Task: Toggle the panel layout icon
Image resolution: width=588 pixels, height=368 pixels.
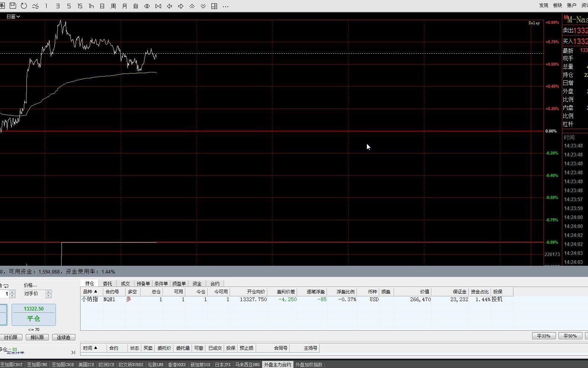Action: (214, 6)
